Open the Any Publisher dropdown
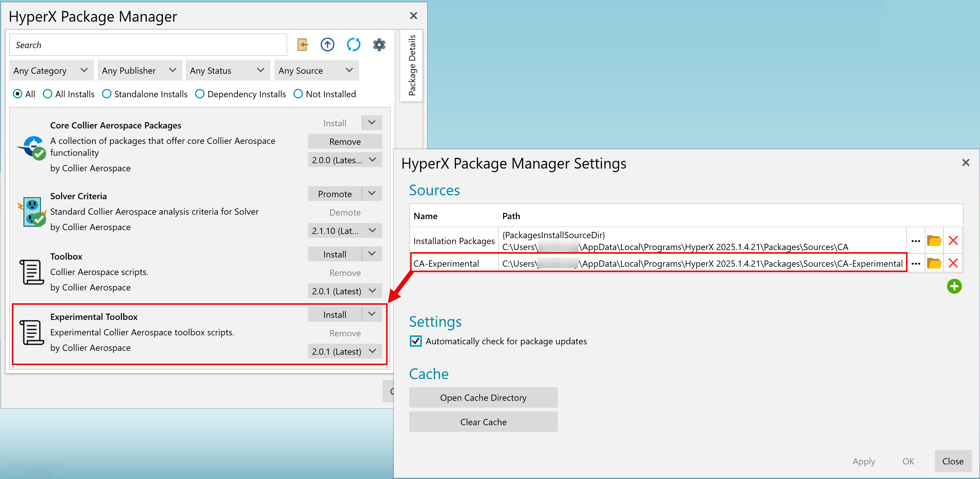The image size is (980, 479). point(140,70)
